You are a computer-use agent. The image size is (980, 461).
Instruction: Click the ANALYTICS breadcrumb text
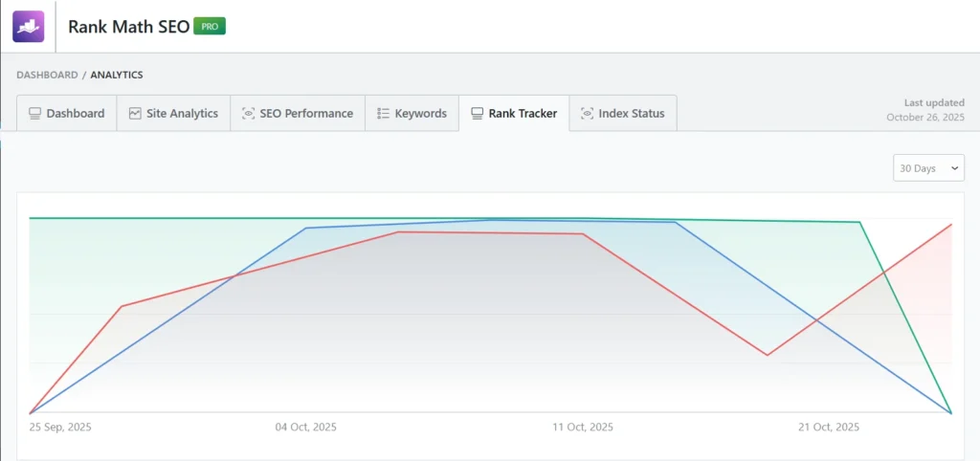coord(117,75)
